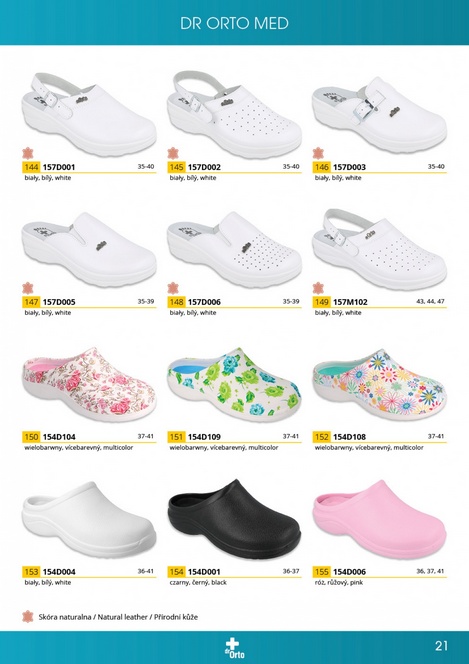The width and height of the screenshot is (469, 664).
Task: Click natural leather icon above 157D003
Action: pyautogui.click(x=318, y=153)
